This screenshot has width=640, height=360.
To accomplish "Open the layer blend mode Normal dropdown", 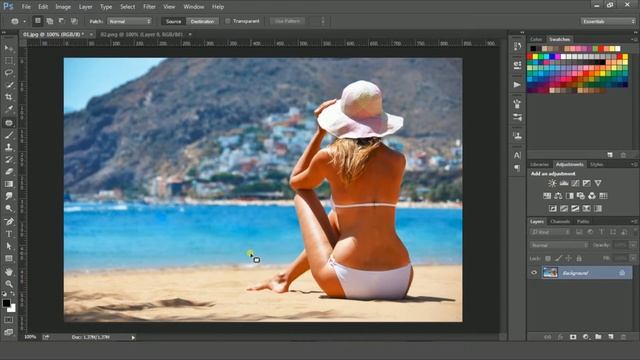I will 559,245.
